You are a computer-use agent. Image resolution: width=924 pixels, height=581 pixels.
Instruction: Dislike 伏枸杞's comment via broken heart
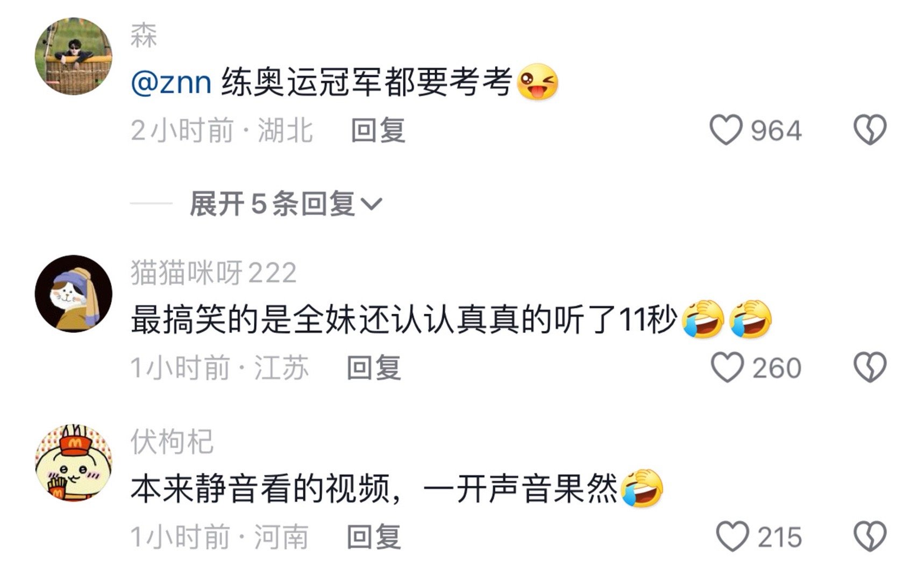pyautogui.click(x=870, y=536)
